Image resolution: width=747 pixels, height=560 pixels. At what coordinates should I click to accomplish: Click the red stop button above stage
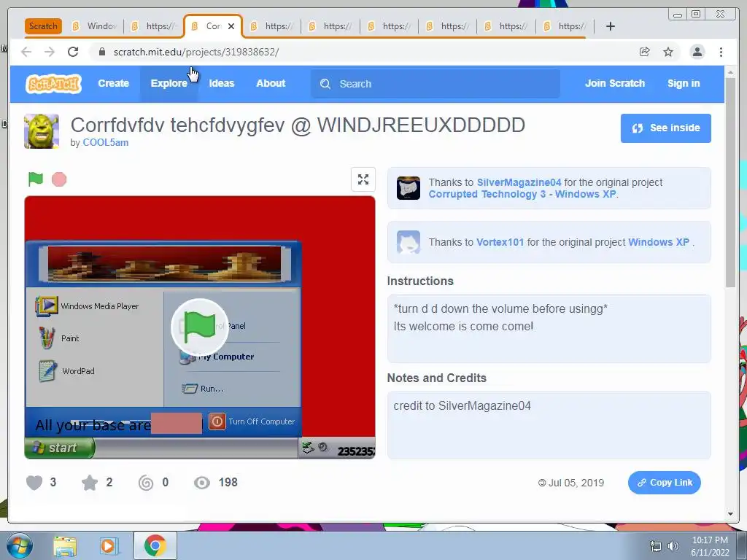tap(59, 179)
